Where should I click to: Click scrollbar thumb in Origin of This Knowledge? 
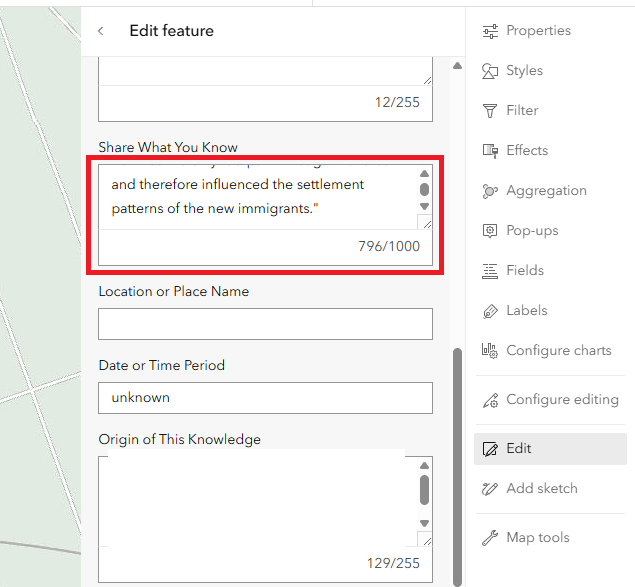[424, 490]
